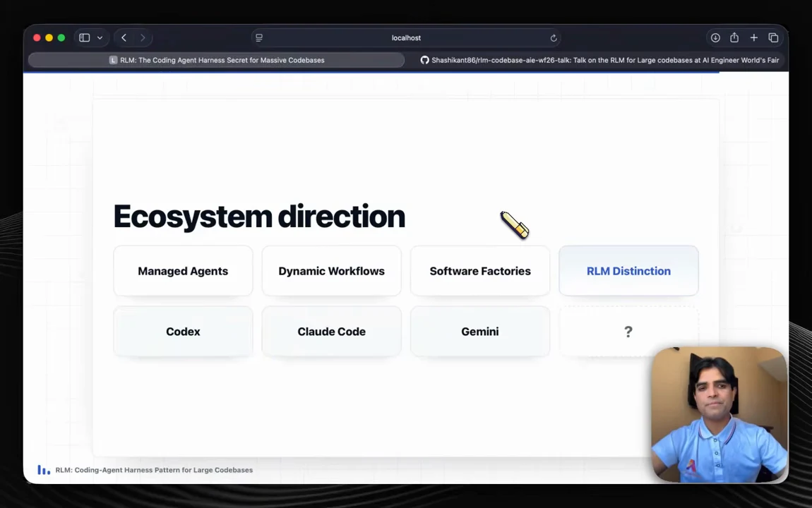The height and width of the screenshot is (508, 812).
Task: Close the window with red button
Action: click(37, 38)
